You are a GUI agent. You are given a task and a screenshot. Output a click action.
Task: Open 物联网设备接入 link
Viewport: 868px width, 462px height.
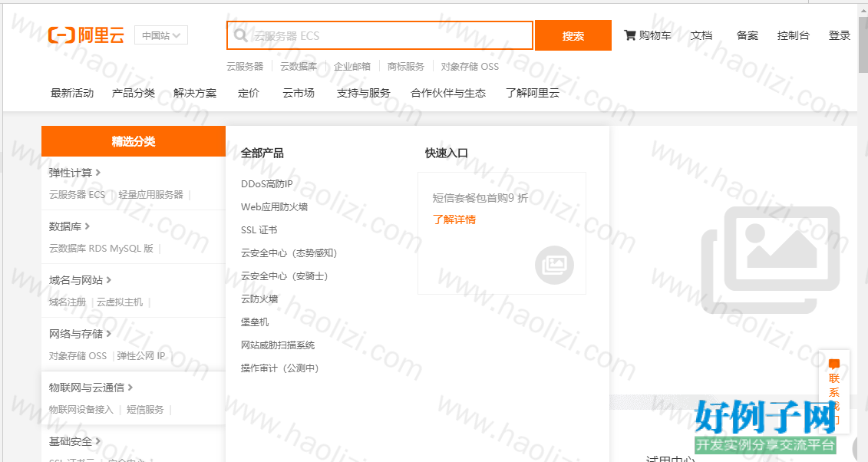[81, 410]
